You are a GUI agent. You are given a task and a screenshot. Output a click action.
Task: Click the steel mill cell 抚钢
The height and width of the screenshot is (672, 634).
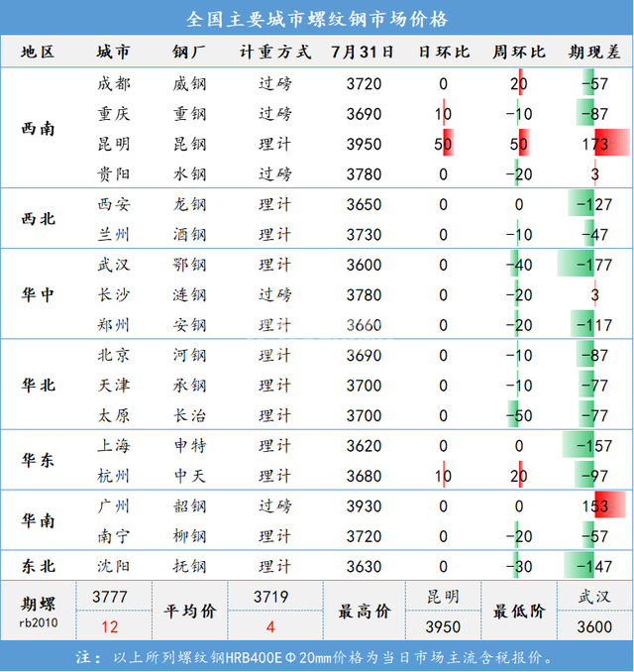point(189,566)
